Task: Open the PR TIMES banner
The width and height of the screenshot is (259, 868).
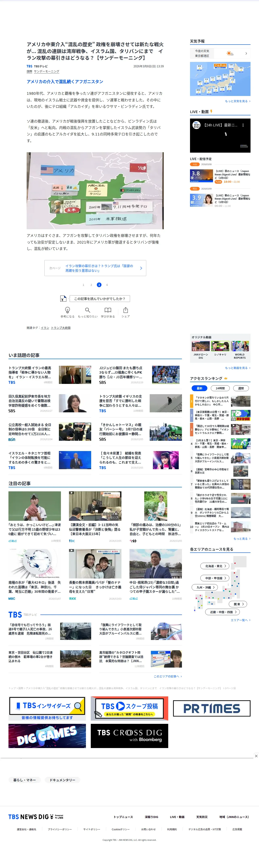Action: click(x=211, y=708)
